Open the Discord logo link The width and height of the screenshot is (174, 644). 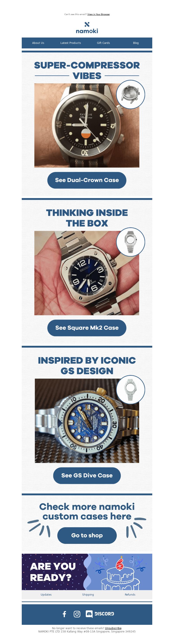(100, 614)
